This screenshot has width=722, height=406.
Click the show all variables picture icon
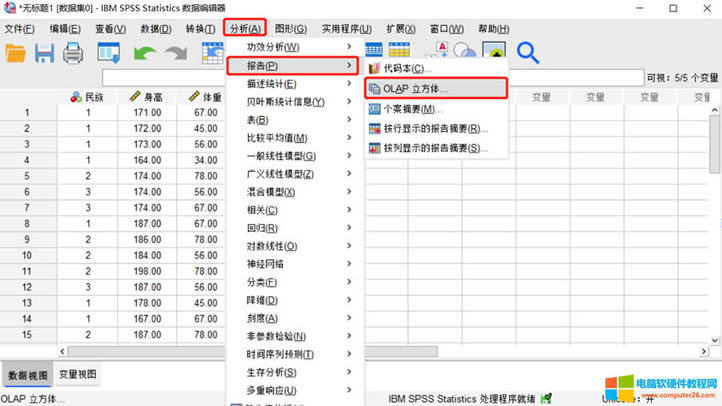494,49
